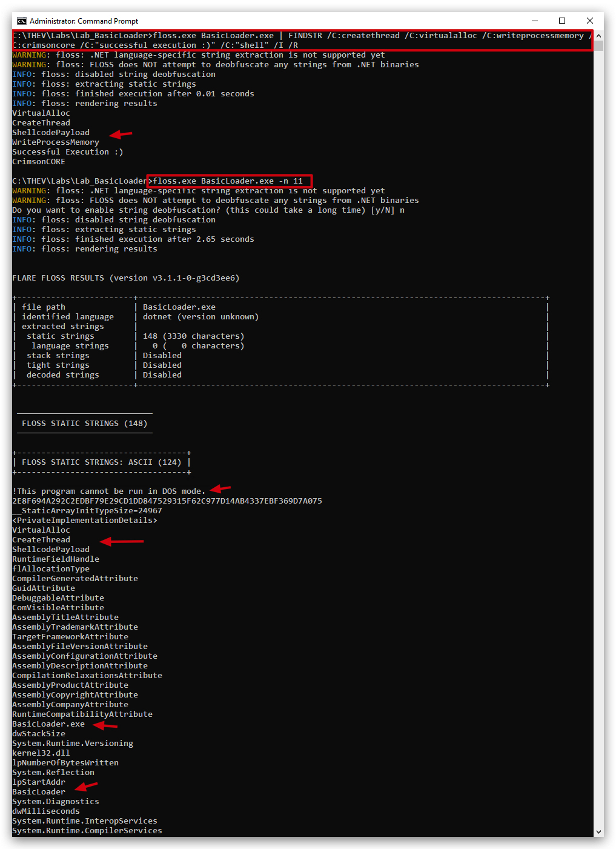Screen dimensions: 616x849
Task: Click the 'lpStartAddr' string
Action: tap(39, 782)
